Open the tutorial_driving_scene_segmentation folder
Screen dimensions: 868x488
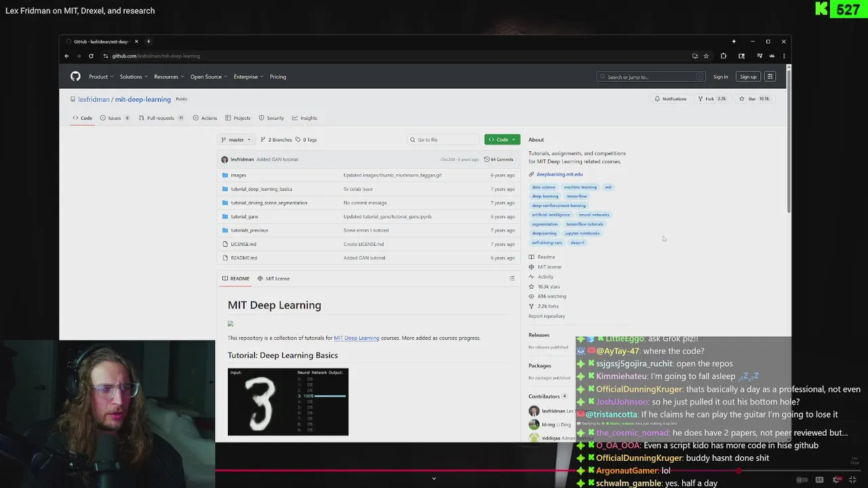[269, 203]
